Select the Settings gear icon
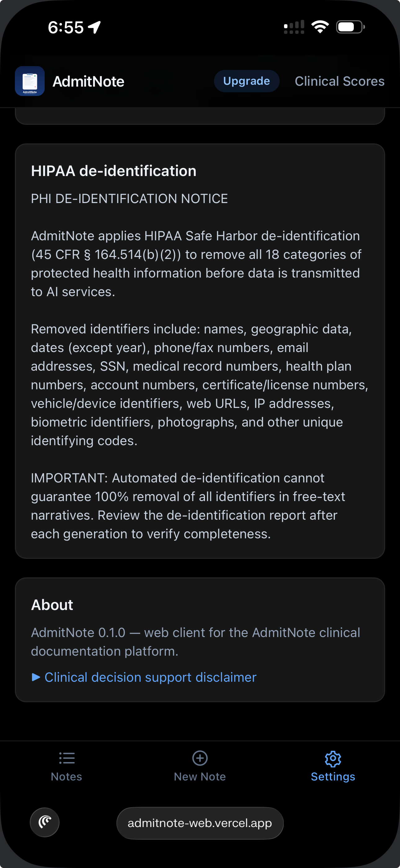 [333, 758]
